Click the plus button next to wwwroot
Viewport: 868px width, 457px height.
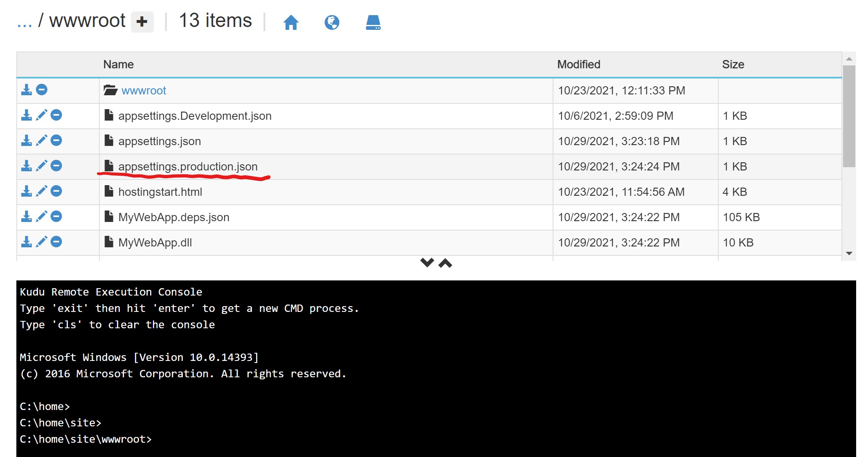(x=142, y=22)
